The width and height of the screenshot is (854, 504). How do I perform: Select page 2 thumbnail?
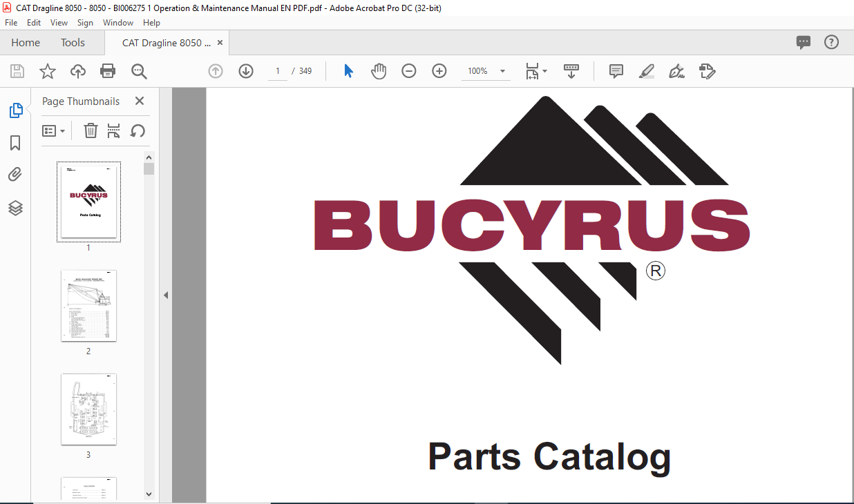click(88, 305)
